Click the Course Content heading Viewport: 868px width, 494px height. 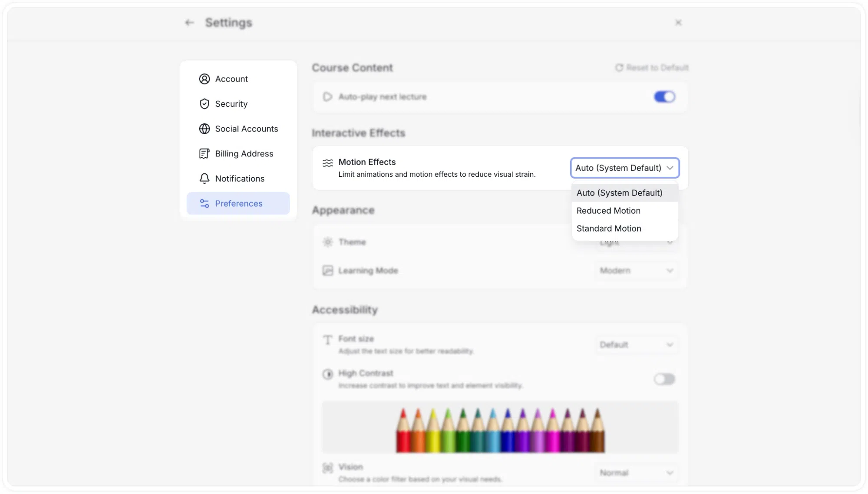[x=352, y=68]
